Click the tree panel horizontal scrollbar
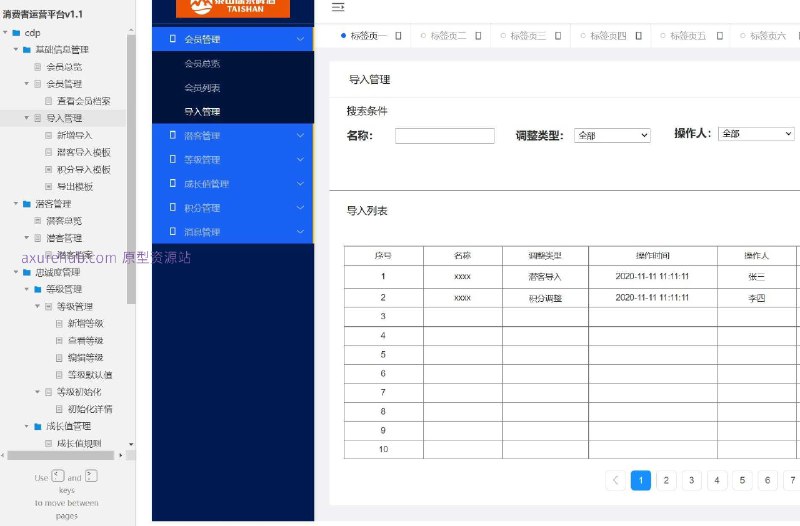The image size is (800, 526). pyautogui.click(x=61, y=455)
